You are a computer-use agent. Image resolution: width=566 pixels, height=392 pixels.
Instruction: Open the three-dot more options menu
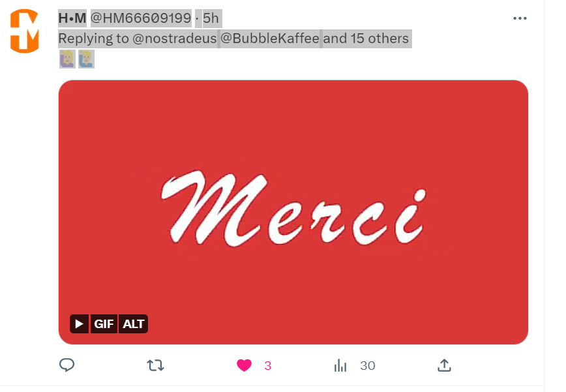520,18
